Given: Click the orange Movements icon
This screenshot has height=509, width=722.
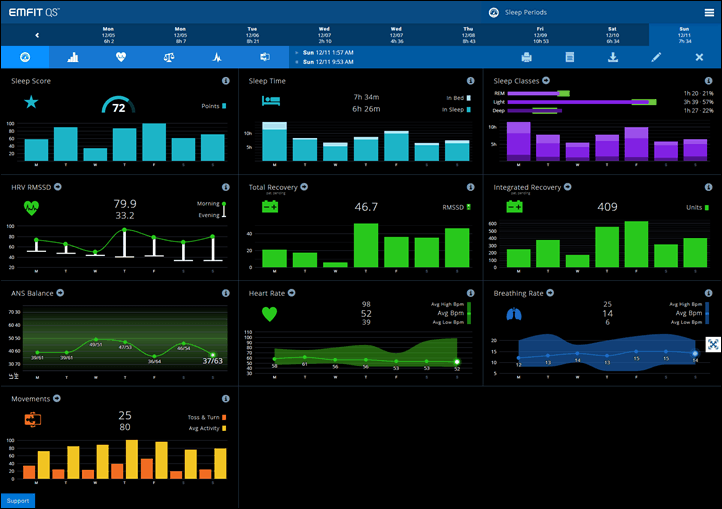Looking at the screenshot, I should tap(33, 420).
